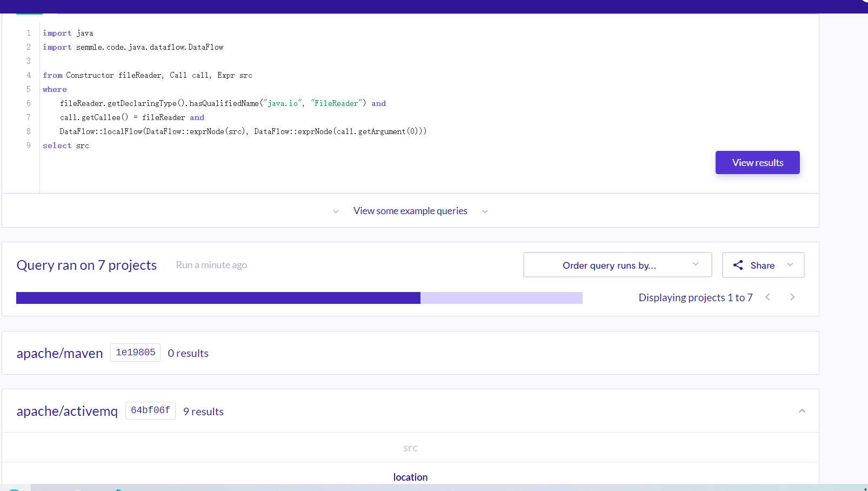Viewport: 868px width, 491px height.
Task: Click the query progress bar
Action: click(299, 298)
